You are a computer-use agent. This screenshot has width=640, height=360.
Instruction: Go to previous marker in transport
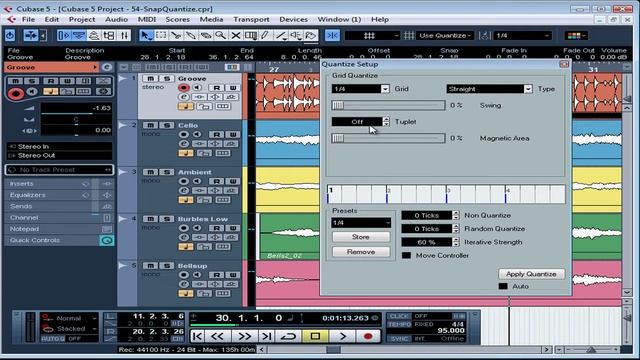pos(197,336)
